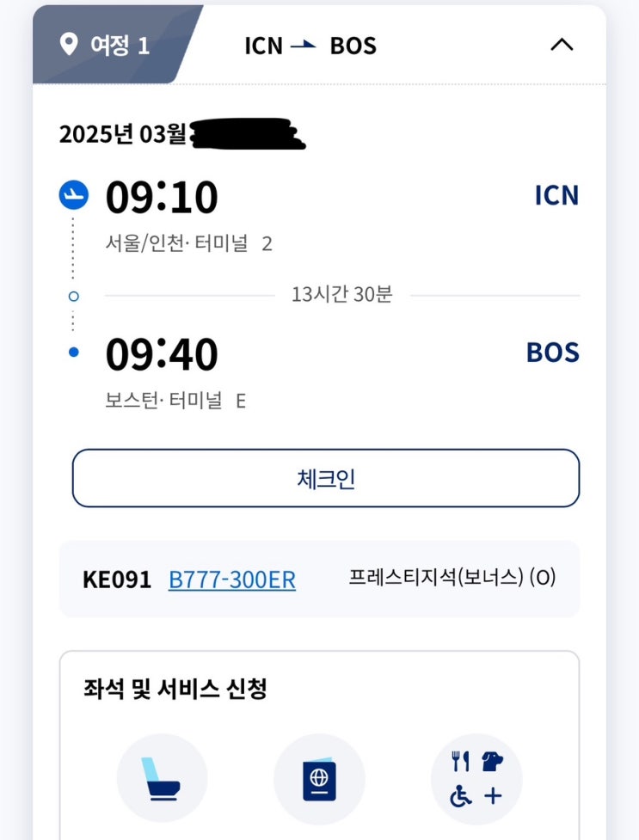Open special services icon with meal and wheelchair
The height and width of the screenshot is (840, 639).
pyautogui.click(x=476, y=779)
